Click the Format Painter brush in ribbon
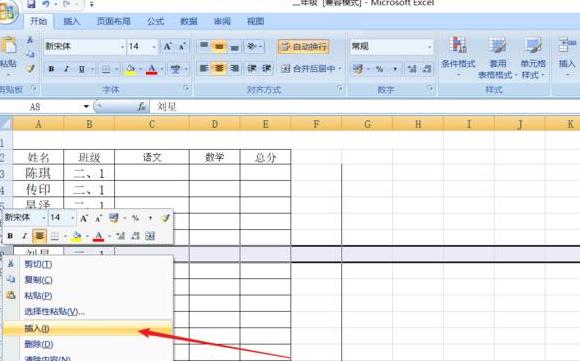Image resolution: width=580 pixels, height=361 pixels. 30,68
